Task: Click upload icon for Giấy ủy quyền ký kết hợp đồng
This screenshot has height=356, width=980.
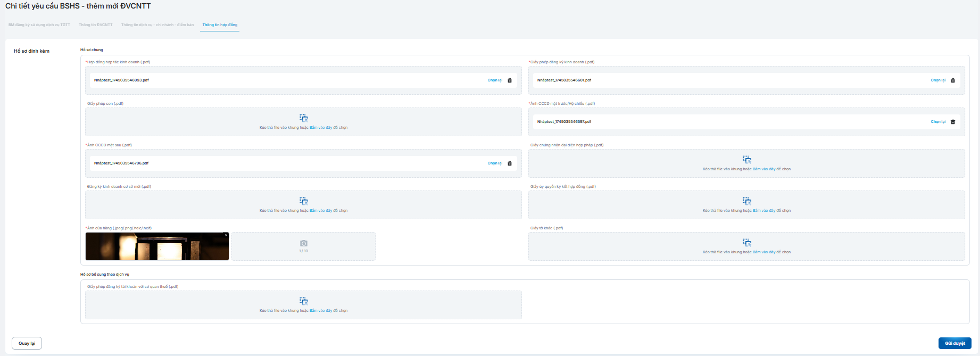Action: [x=747, y=201]
